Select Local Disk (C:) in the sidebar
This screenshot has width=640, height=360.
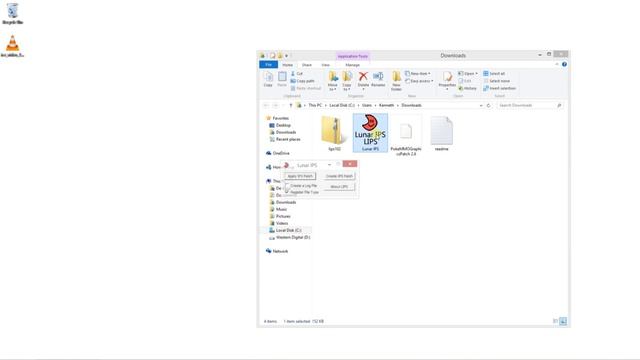(288, 230)
